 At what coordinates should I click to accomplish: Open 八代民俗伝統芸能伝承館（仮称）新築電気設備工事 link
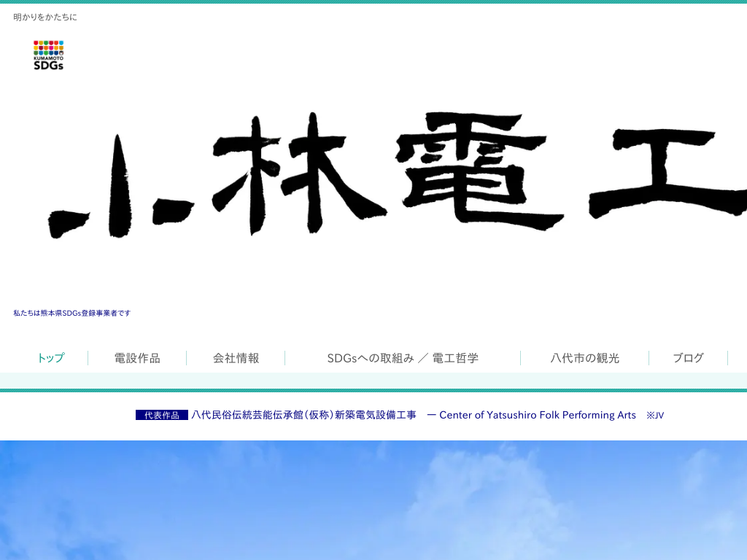tap(304, 415)
